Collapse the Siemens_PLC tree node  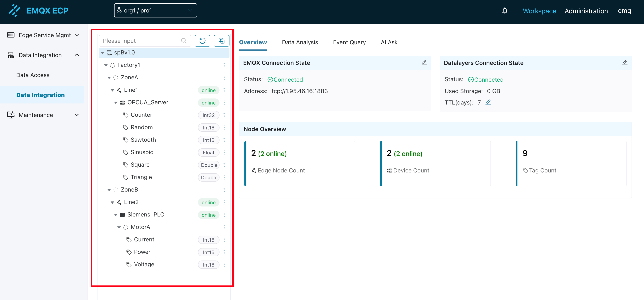[x=116, y=215]
